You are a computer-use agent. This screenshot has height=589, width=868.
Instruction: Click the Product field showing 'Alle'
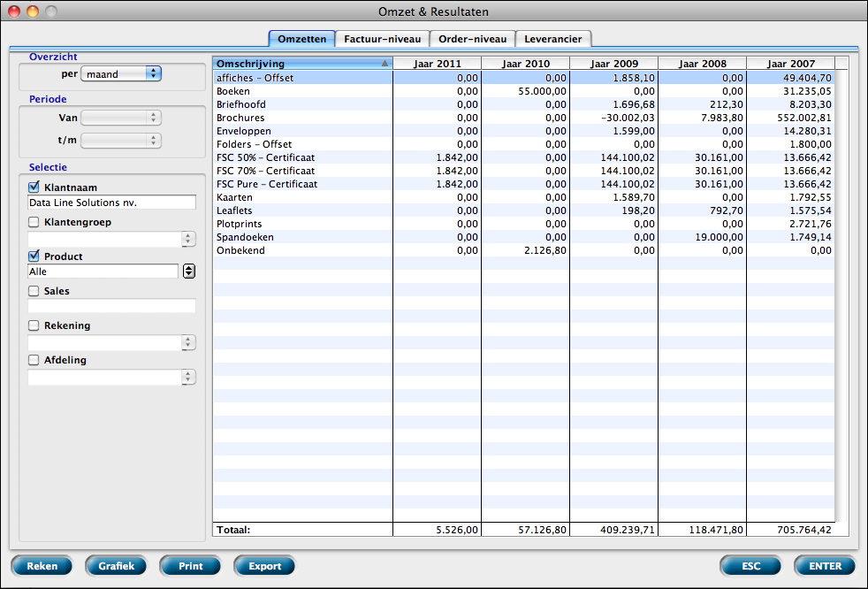tap(103, 272)
